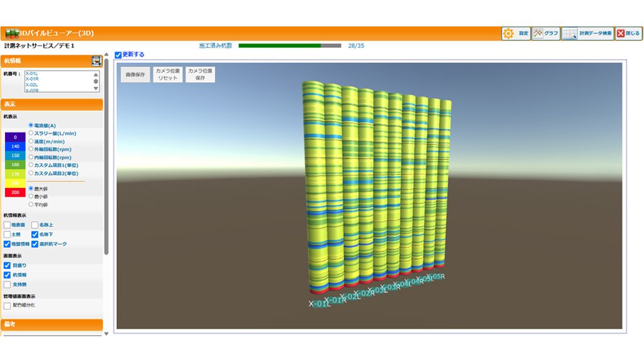Collapse the 表示 panel header
This screenshot has height=362, width=644.
52,104
